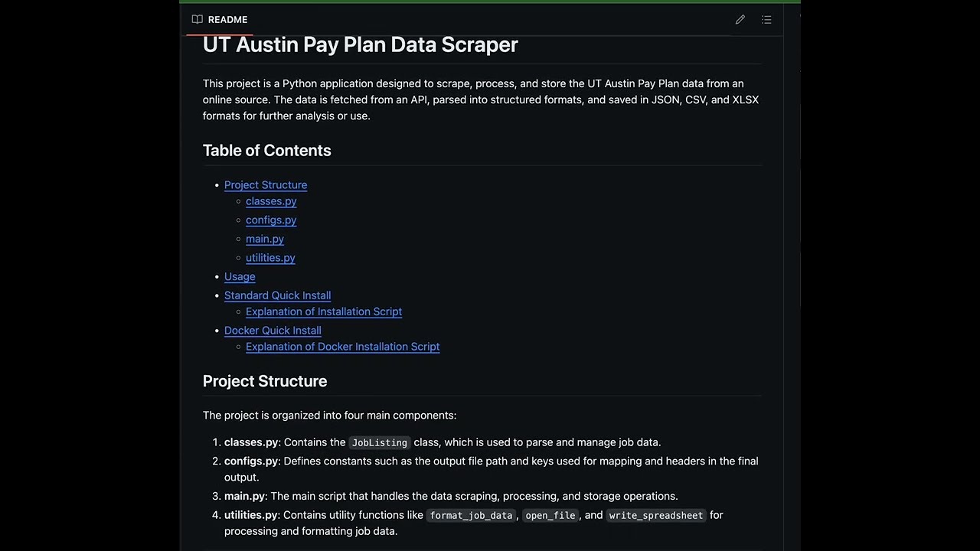
Task: Click the edit README pencil icon
Action: pyautogui.click(x=740, y=20)
